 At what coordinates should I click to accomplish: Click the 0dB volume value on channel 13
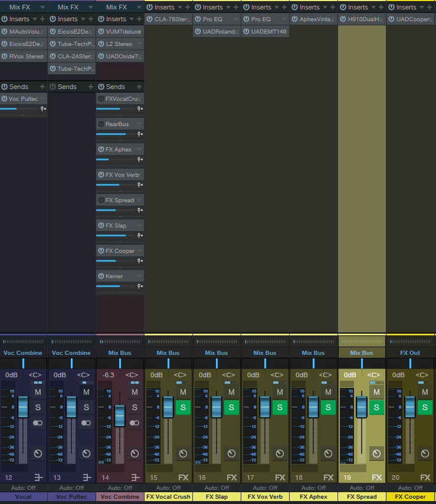[60, 375]
